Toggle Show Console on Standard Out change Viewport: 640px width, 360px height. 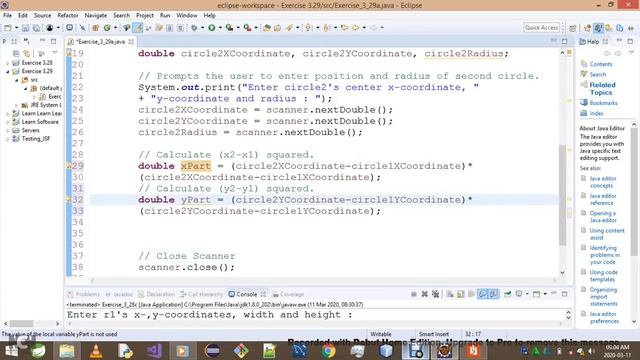482,294
